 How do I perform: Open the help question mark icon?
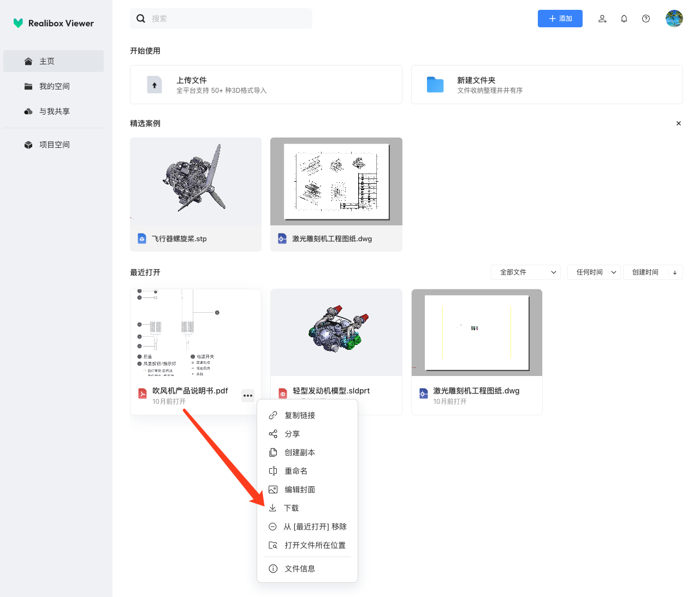click(646, 19)
